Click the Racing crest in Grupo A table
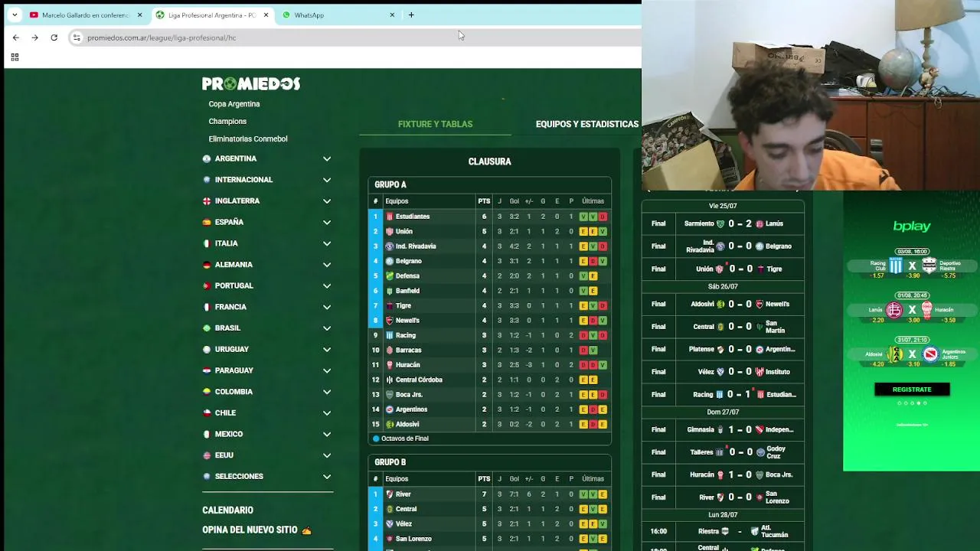The width and height of the screenshot is (980, 551). tap(389, 335)
